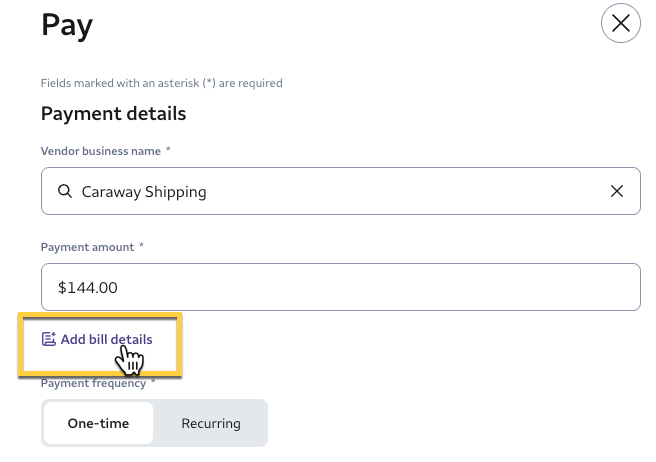Click the Pay heading
The image size is (656, 462).
67,24
